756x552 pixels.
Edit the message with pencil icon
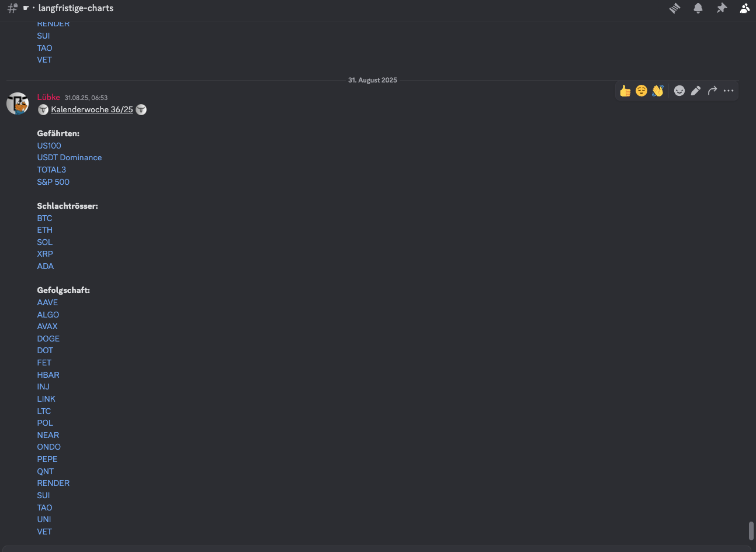(x=696, y=91)
